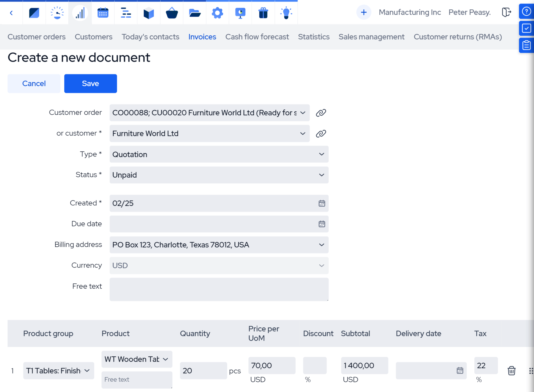Viewport: 534px width, 392px height.
Task: Open the lightbulb tips icon
Action: pos(286,13)
